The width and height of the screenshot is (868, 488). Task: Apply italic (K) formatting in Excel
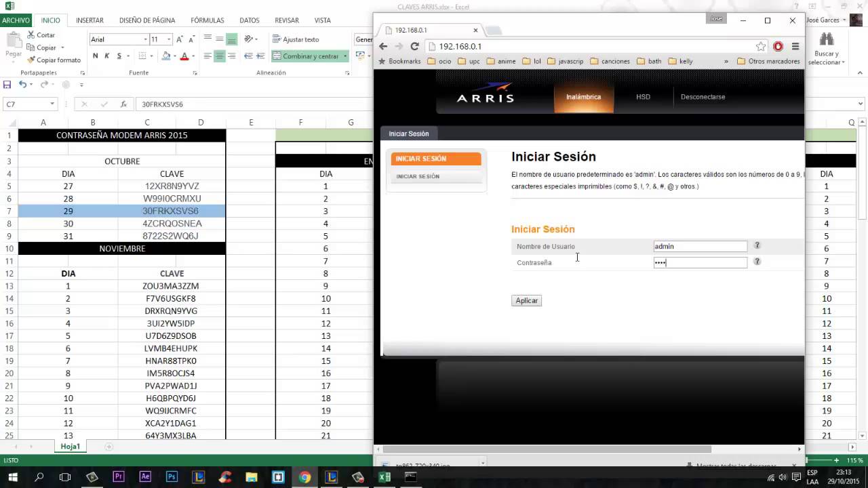coord(107,56)
